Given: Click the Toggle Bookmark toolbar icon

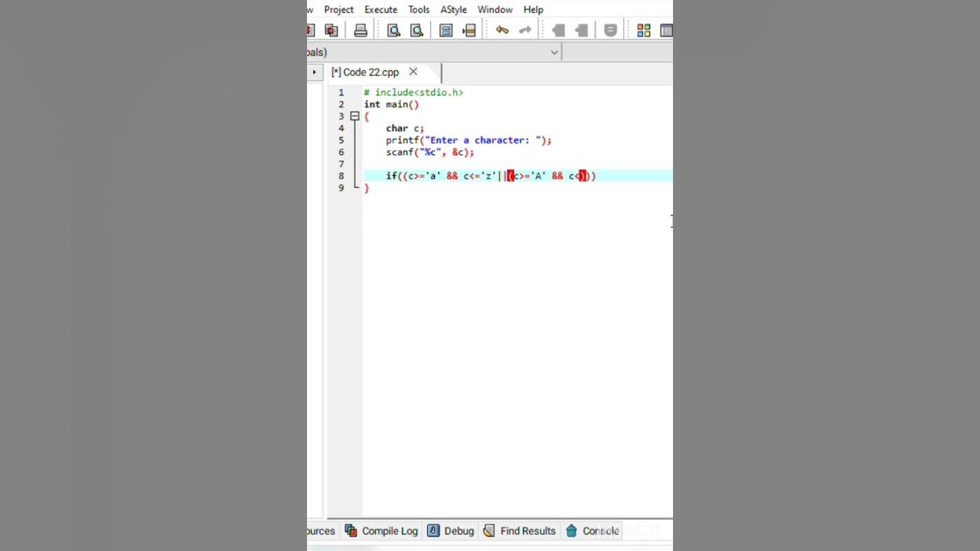Looking at the screenshot, I should 558,31.
